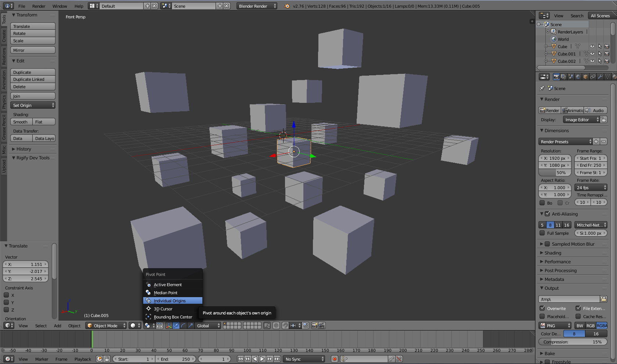
Task: Select the translate manipulator arrow icon
Action: 176,325
